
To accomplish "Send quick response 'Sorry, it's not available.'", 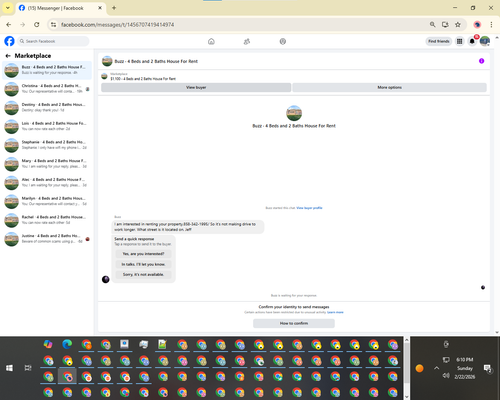I will (x=143, y=274).
